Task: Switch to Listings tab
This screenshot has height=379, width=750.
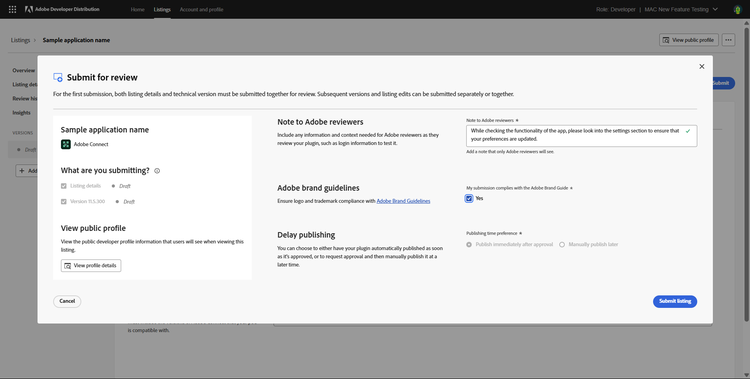Action: [x=162, y=9]
